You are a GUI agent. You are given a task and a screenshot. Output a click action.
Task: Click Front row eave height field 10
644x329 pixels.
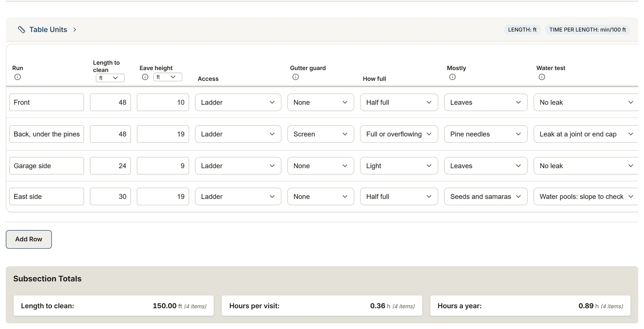[x=163, y=102]
